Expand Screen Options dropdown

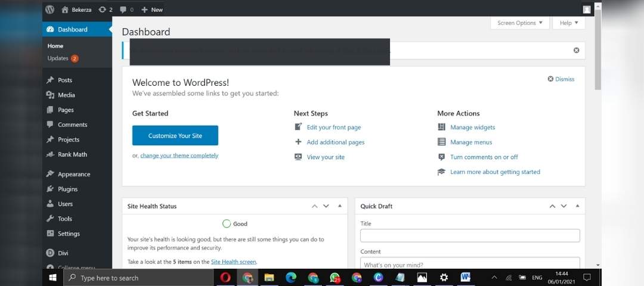pos(520,23)
